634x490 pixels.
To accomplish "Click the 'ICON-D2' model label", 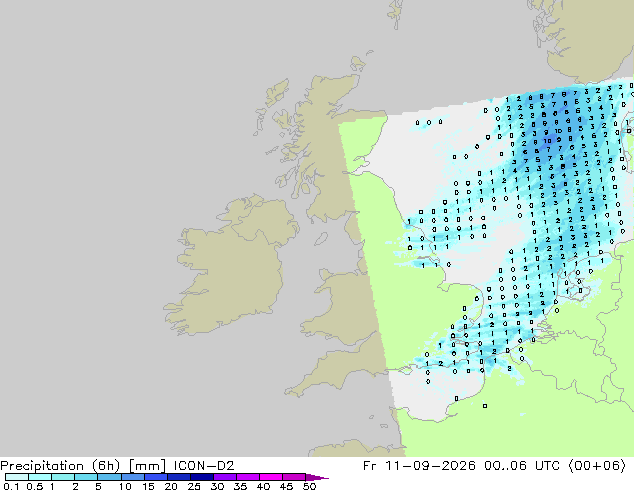I will tap(204, 466).
